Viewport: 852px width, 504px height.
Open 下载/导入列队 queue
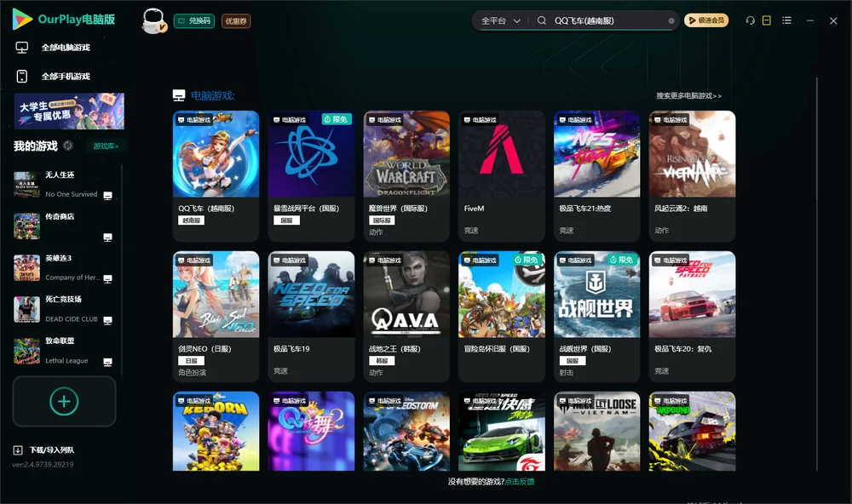(52, 450)
